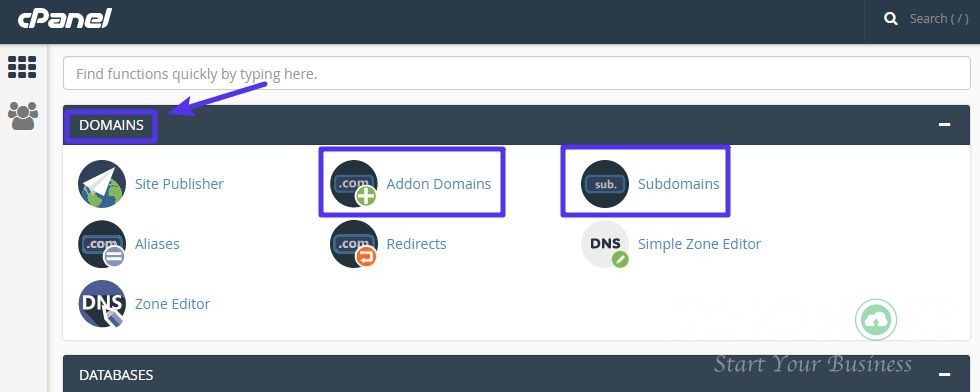Click the cPanel logo
The height and width of the screenshot is (392, 980).
[x=64, y=19]
